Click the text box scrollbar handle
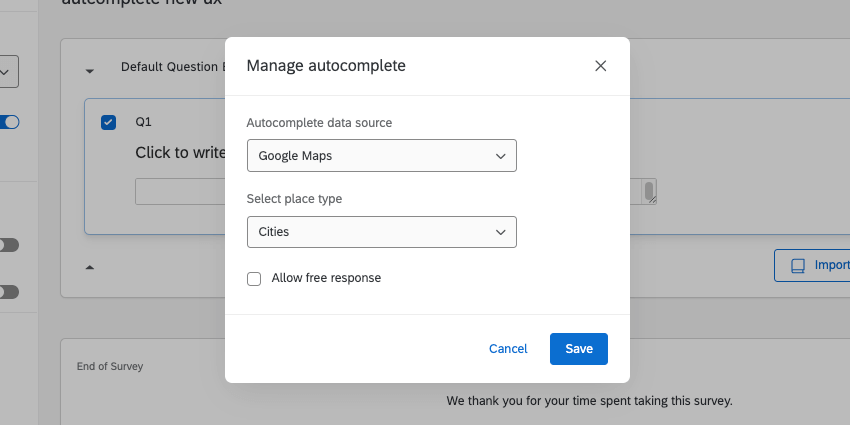Image resolution: width=850 pixels, height=425 pixels. click(x=649, y=191)
